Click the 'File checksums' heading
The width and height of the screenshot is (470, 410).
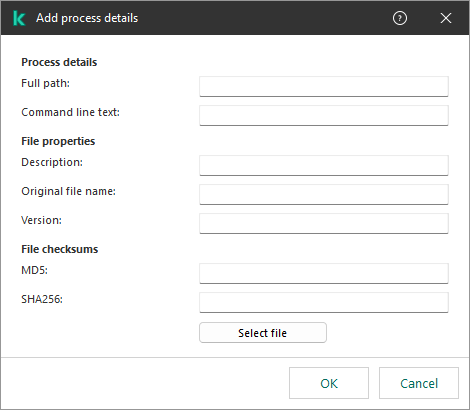60,249
